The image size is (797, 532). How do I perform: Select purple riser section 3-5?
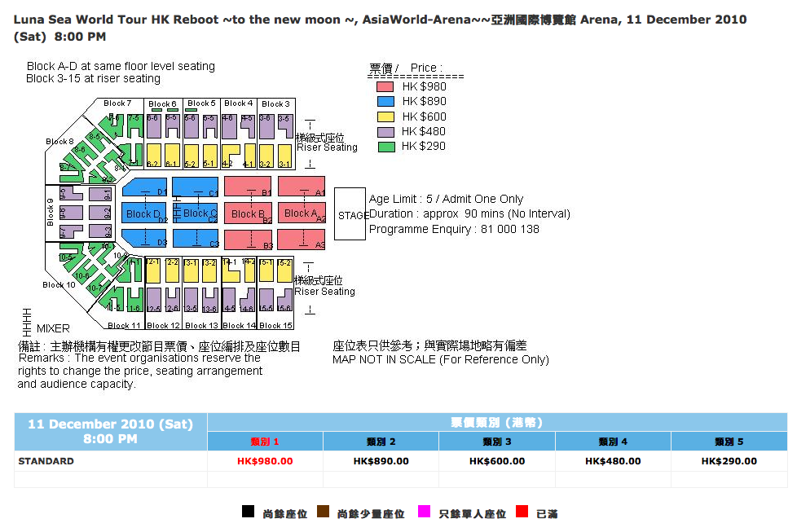click(286, 126)
